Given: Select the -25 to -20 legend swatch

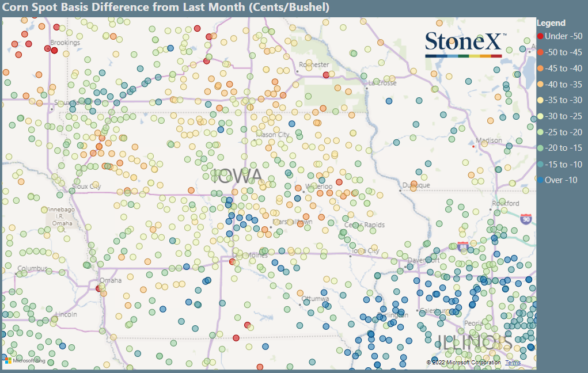Looking at the screenshot, I should click(x=540, y=132).
